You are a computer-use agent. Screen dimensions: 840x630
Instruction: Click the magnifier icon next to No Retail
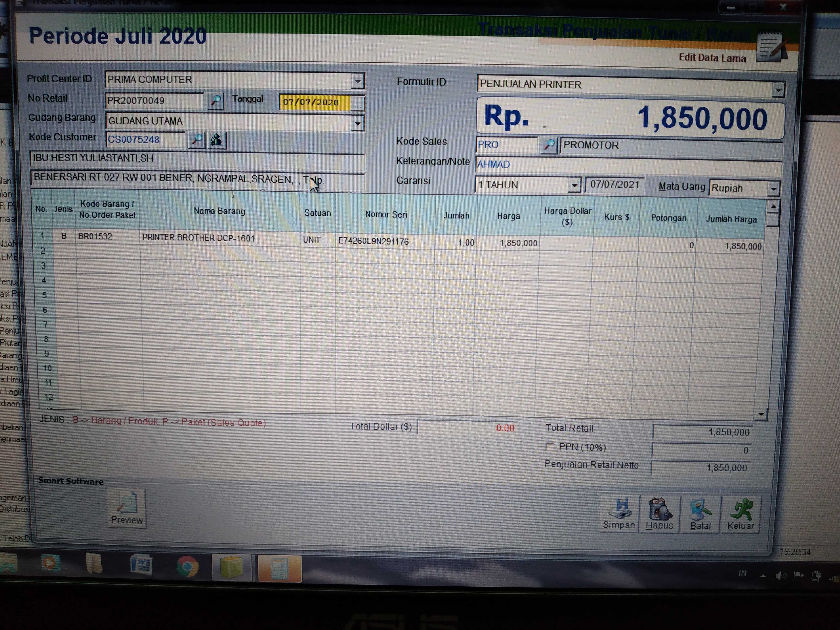[x=215, y=101]
